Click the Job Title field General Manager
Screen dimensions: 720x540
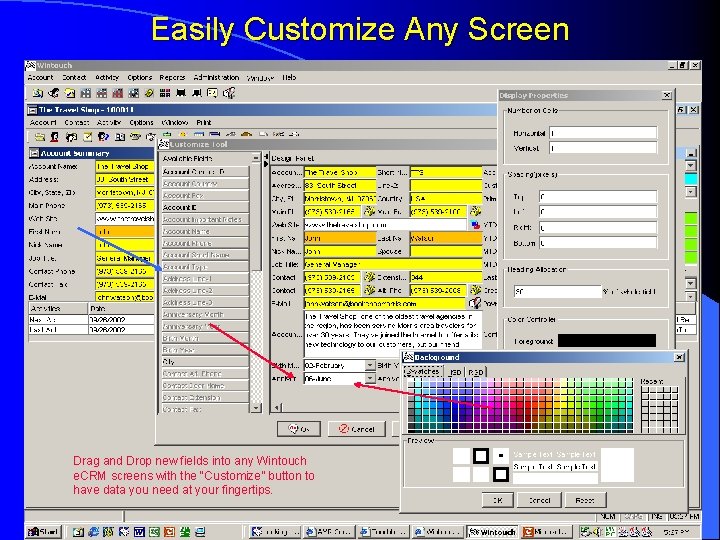point(393,264)
